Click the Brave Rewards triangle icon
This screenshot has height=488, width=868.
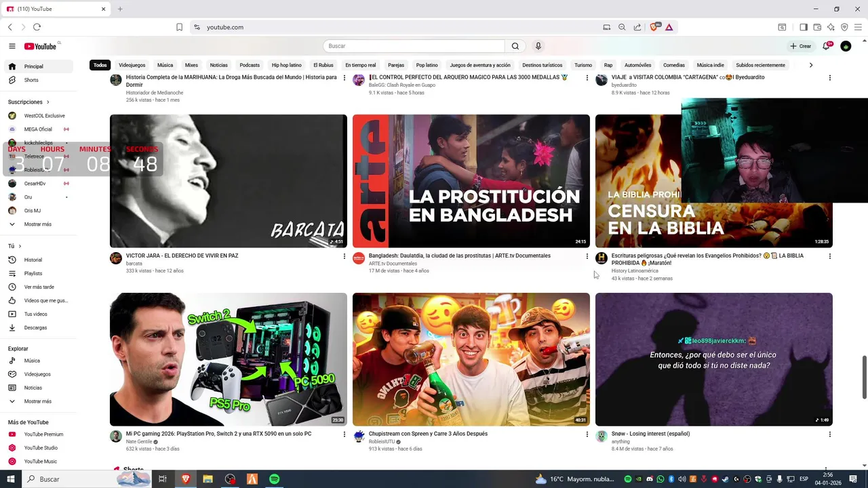[669, 27]
